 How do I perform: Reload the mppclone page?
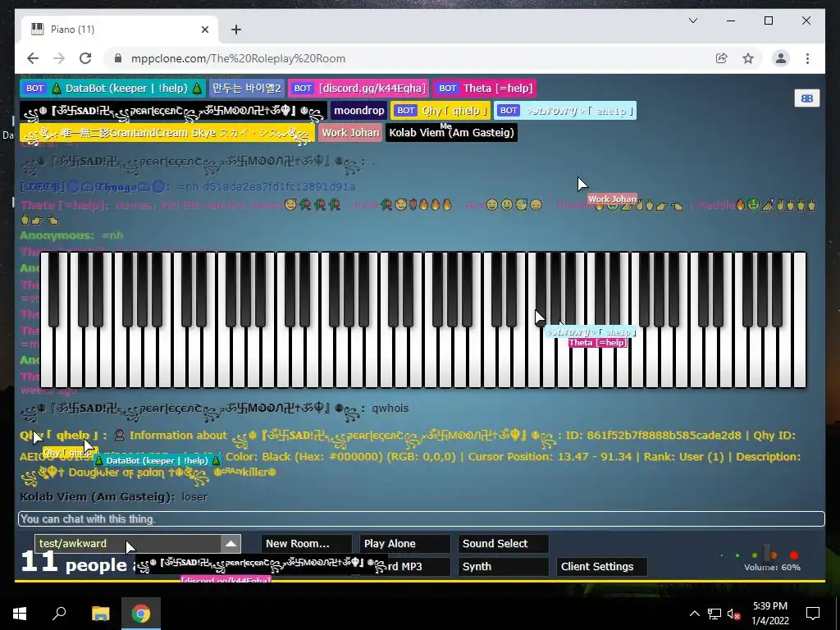point(85,58)
